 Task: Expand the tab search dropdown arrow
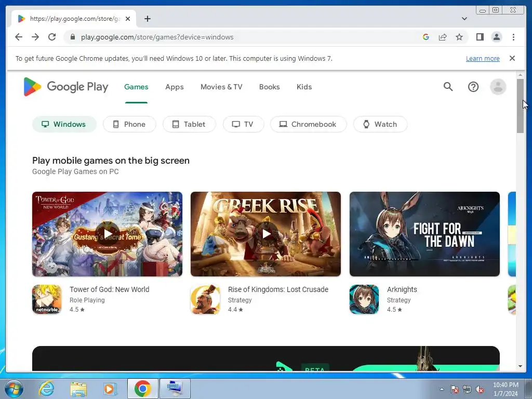coord(464,19)
